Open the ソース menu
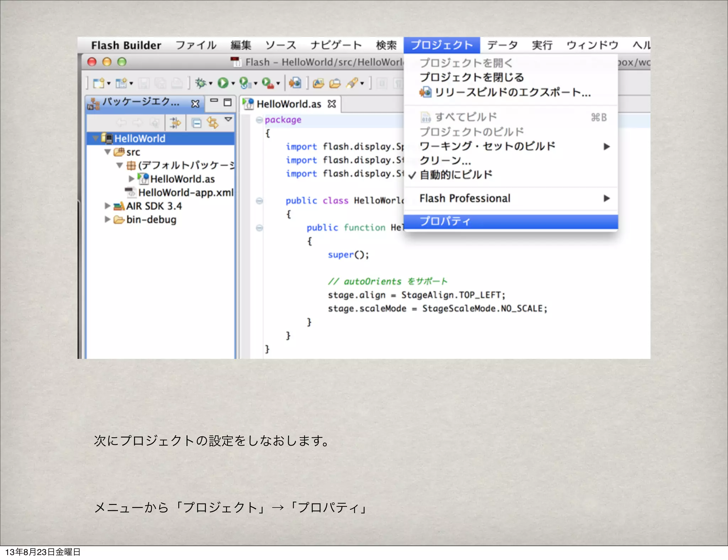 [x=281, y=45]
